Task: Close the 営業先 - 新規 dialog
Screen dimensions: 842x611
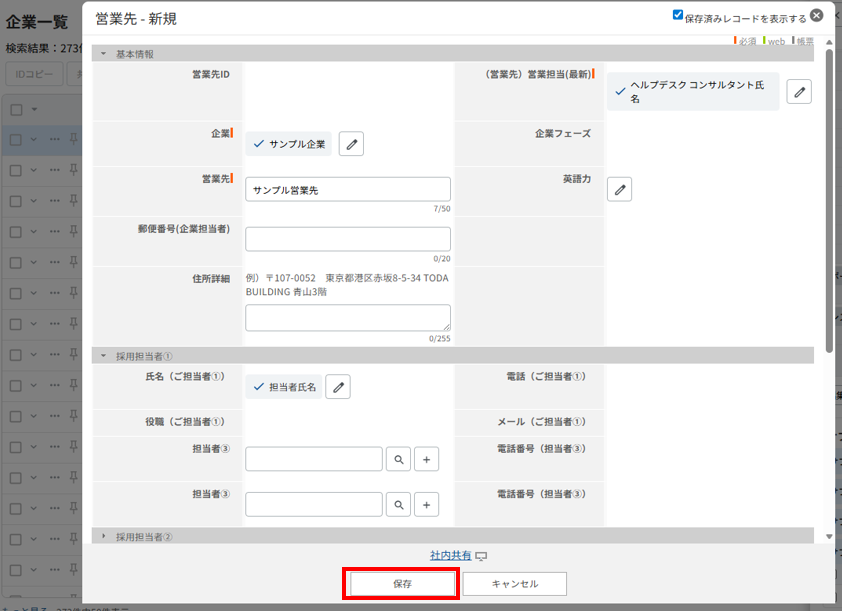Action: click(x=817, y=16)
